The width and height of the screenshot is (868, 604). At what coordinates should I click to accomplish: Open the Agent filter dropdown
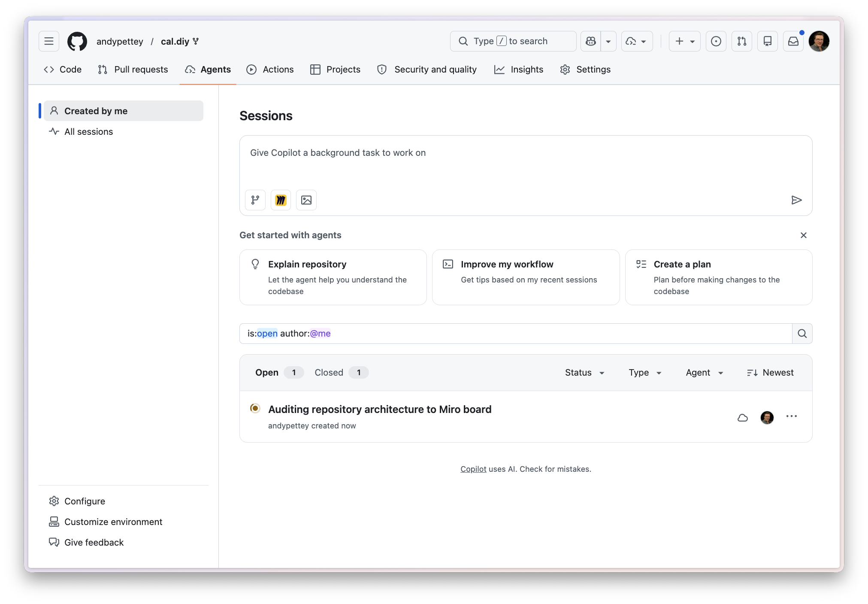[x=705, y=373]
